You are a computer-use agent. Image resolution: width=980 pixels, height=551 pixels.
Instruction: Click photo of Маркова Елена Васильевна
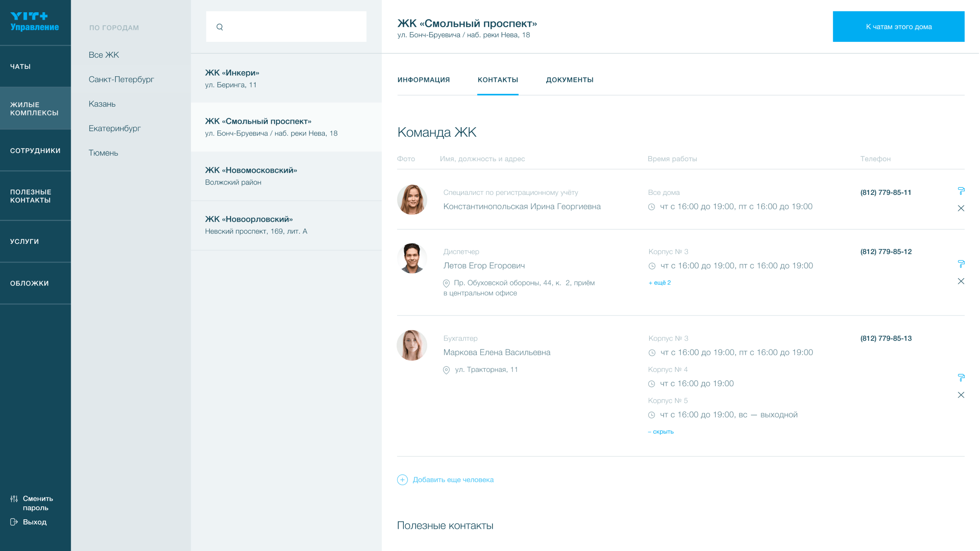(x=412, y=345)
